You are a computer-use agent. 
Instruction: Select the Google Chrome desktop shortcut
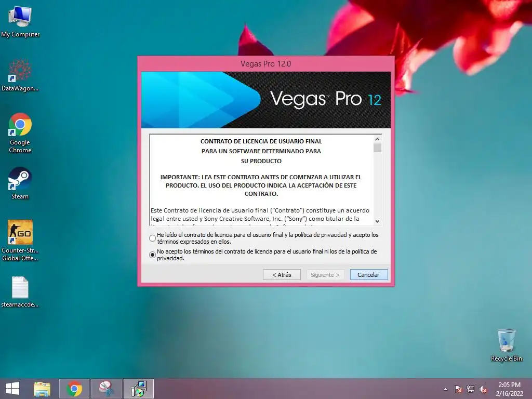pyautogui.click(x=20, y=132)
